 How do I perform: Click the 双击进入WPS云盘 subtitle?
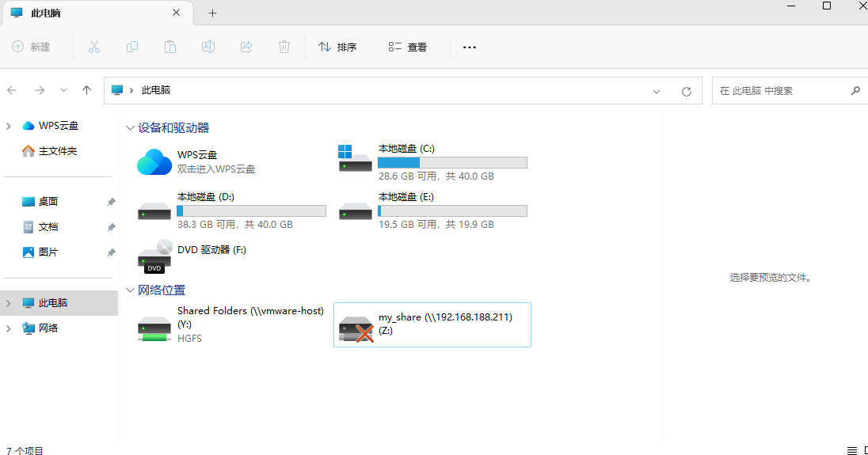(x=216, y=169)
